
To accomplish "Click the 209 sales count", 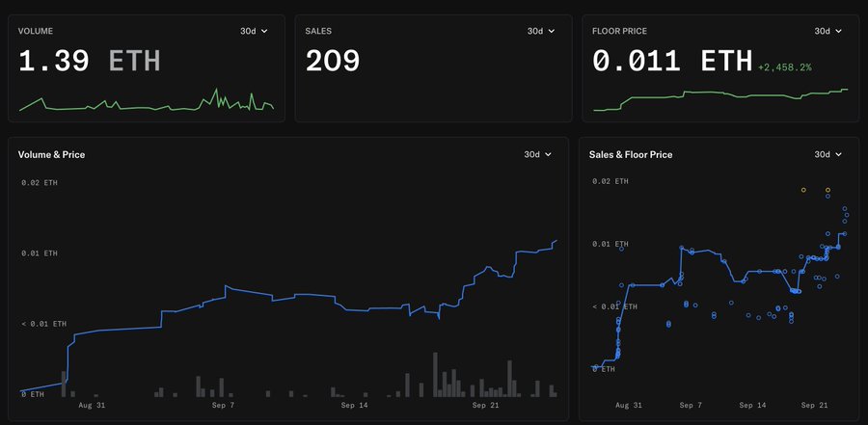I will [332, 61].
